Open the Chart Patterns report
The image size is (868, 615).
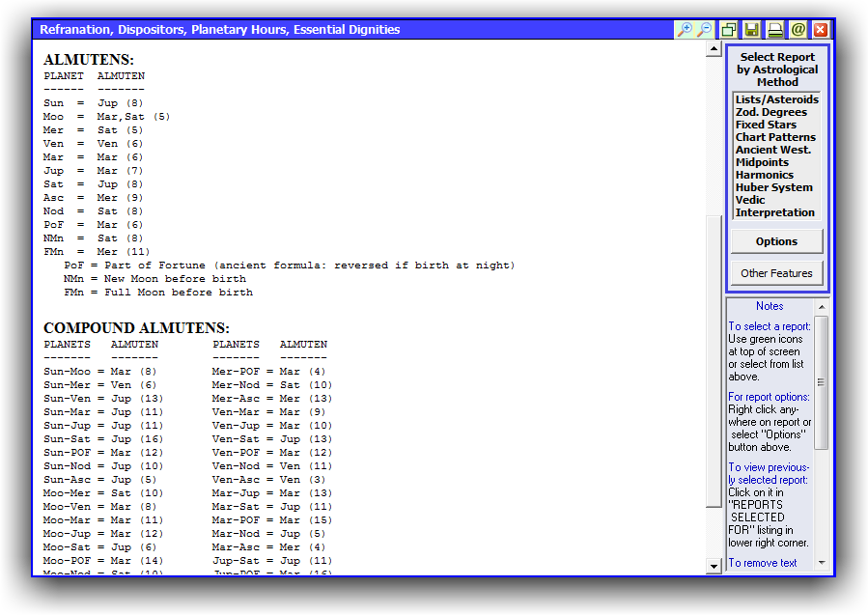click(x=775, y=137)
